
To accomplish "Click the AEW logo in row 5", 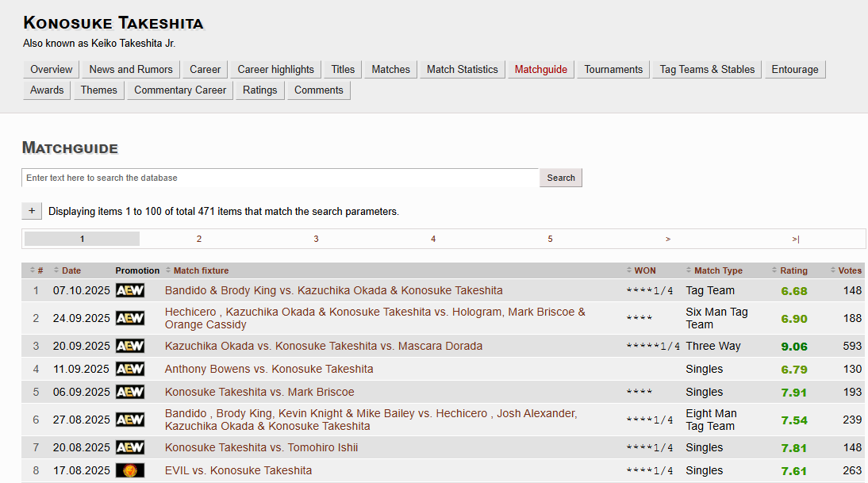I will tap(130, 392).
